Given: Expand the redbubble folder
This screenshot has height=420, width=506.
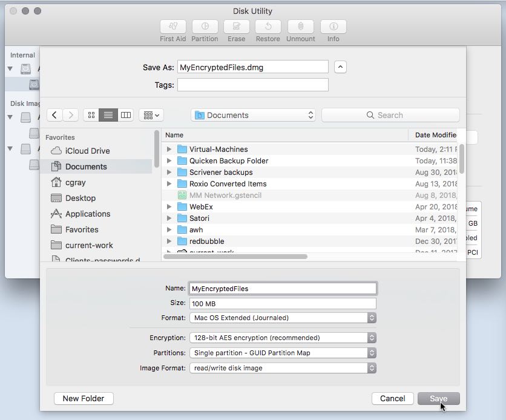Looking at the screenshot, I should pyautogui.click(x=169, y=241).
